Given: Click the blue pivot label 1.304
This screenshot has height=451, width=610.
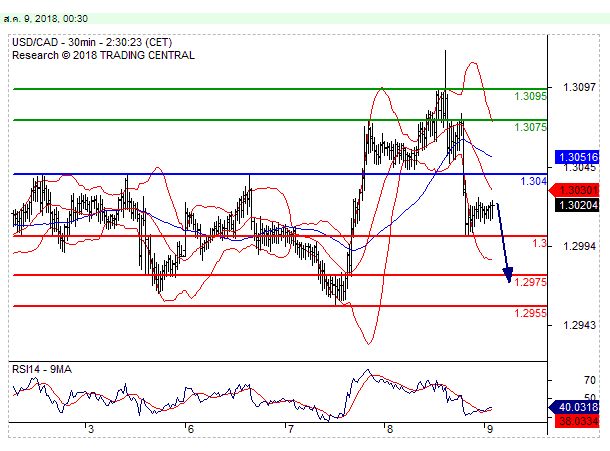Looking at the screenshot, I should tap(533, 181).
